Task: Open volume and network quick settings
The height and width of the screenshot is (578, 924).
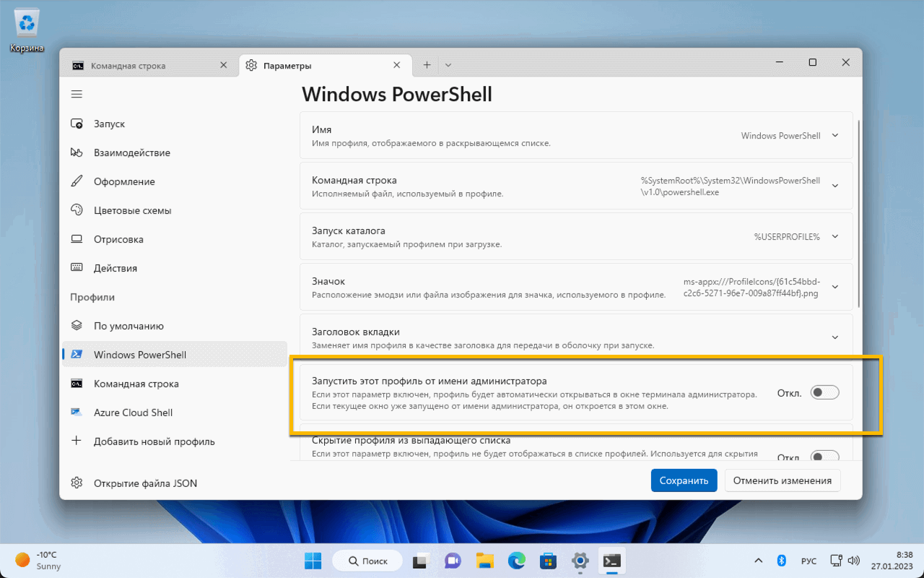Action: pos(845,561)
